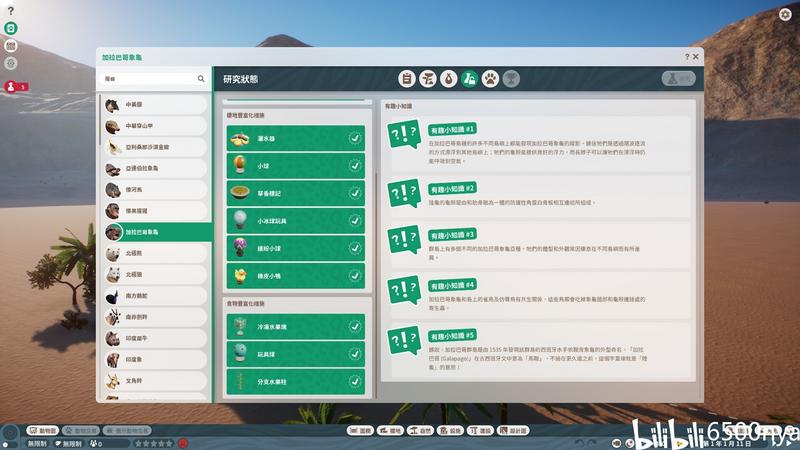
Task: Toggle the checkmark on the 冷凍水果塊 row
Action: pyautogui.click(x=355, y=327)
